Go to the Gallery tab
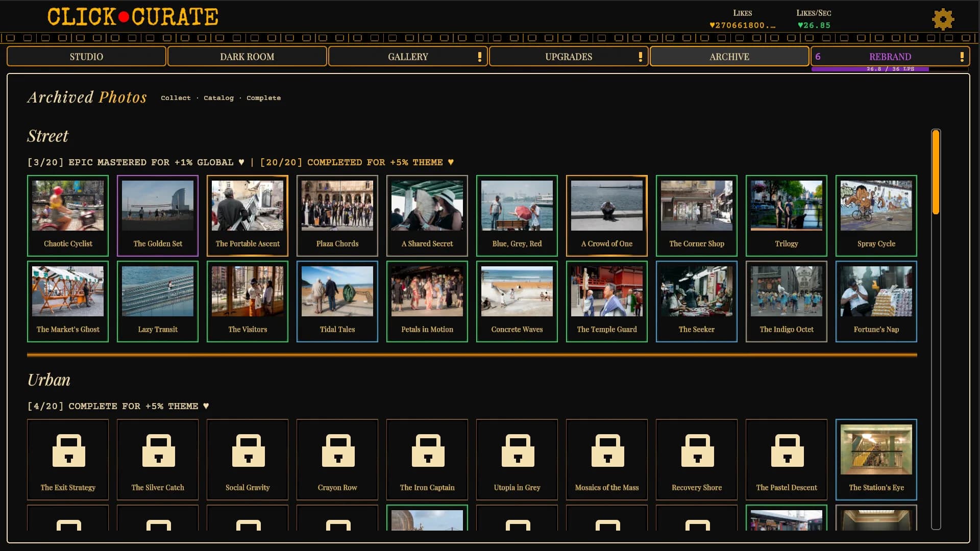The height and width of the screenshot is (551, 980). click(408, 57)
